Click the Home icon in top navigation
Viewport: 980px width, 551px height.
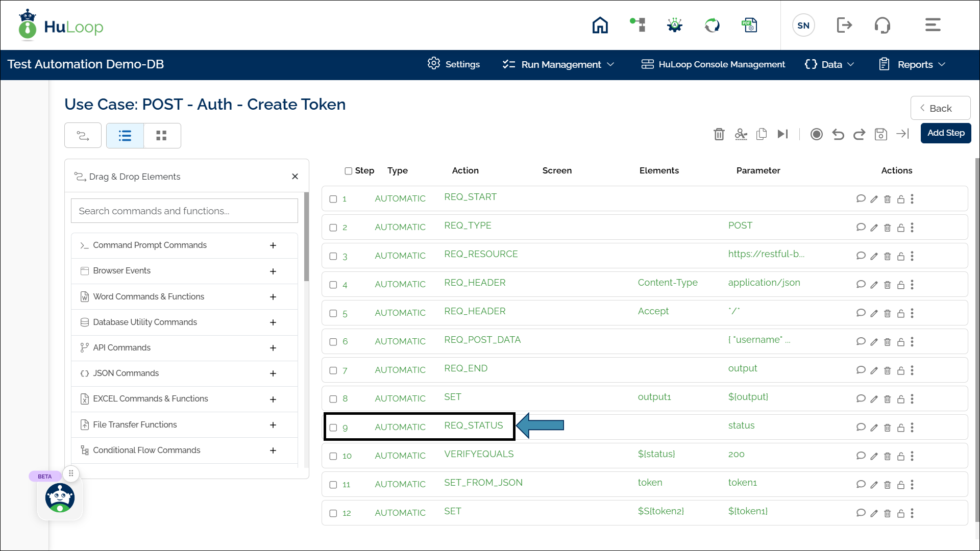pyautogui.click(x=600, y=25)
